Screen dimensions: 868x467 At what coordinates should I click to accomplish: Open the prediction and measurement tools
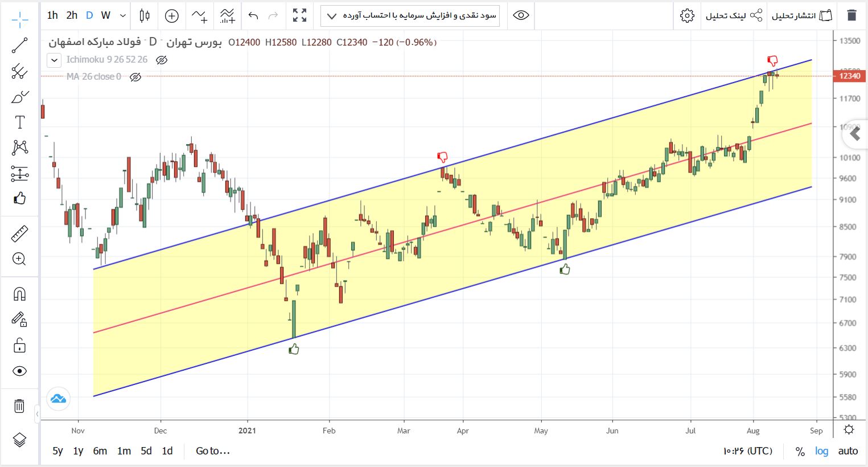[x=19, y=173]
